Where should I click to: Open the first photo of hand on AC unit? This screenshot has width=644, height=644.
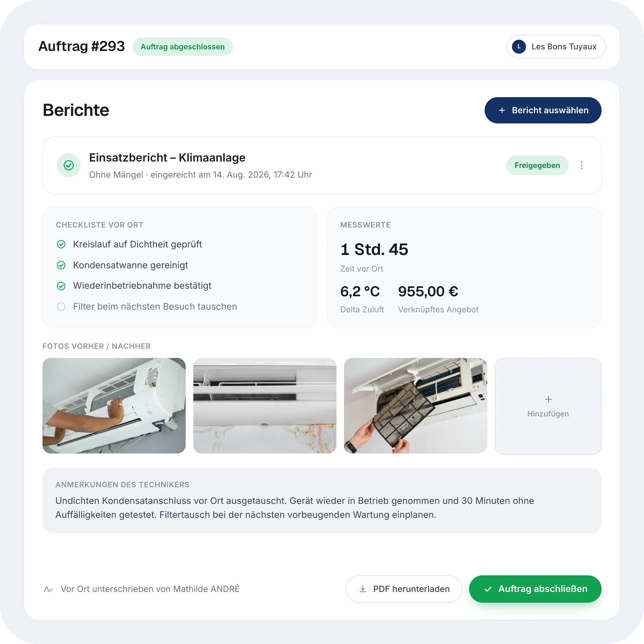point(114,406)
